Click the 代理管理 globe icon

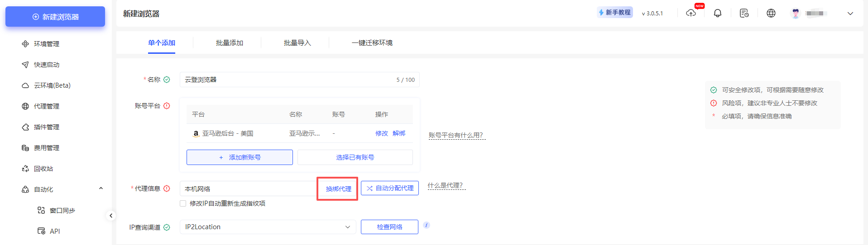pos(25,106)
